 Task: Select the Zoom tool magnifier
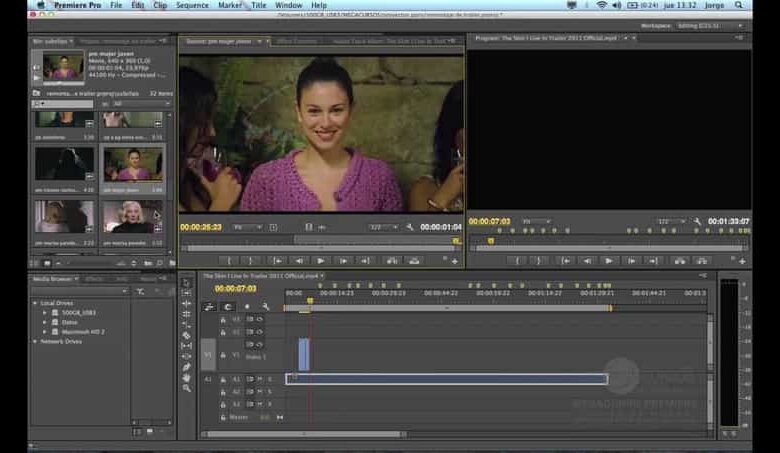186,388
